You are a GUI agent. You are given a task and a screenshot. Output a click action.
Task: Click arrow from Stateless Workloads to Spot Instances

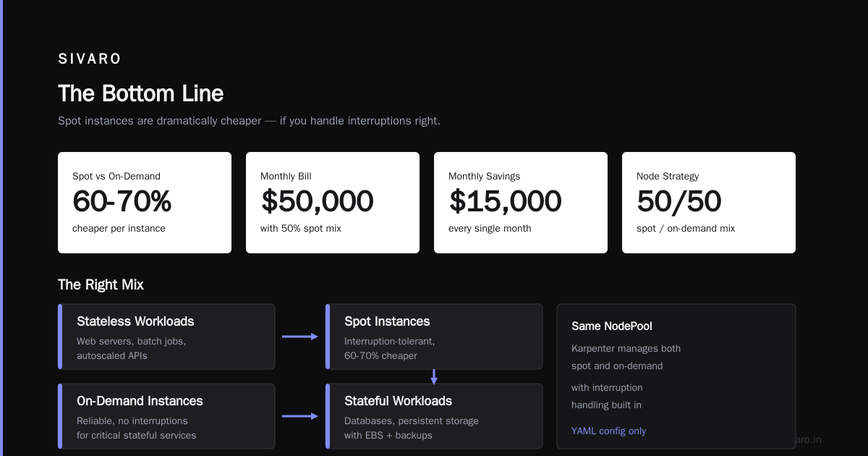click(x=300, y=337)
